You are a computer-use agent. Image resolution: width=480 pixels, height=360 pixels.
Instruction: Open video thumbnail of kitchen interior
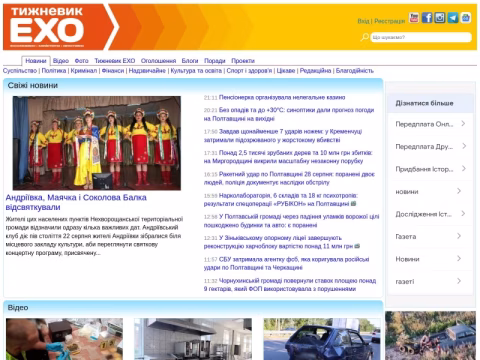pos(193,339)
